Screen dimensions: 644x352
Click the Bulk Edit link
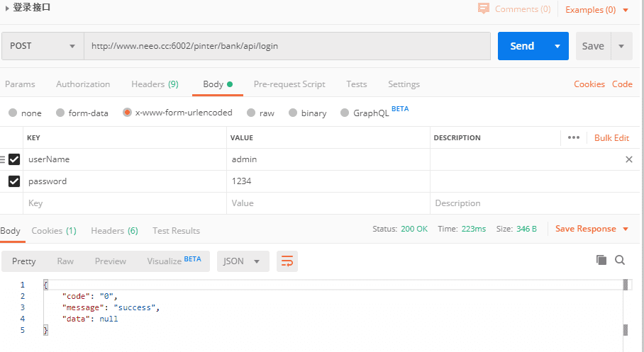[611, 138]
